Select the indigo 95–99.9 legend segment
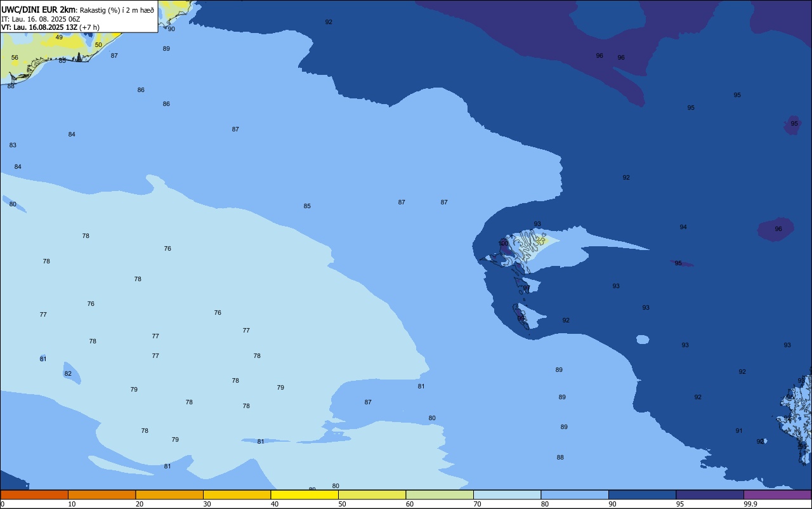812x509 pixels. tap(710, 494)
